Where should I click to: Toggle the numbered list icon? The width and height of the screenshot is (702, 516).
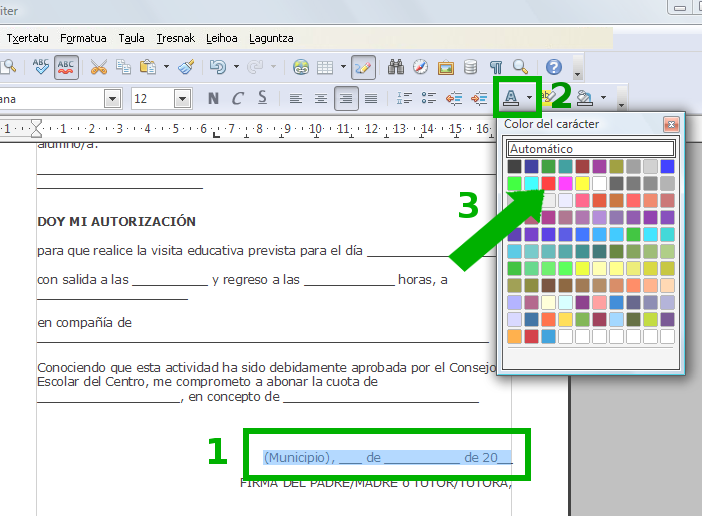click(x=404, y=98)
